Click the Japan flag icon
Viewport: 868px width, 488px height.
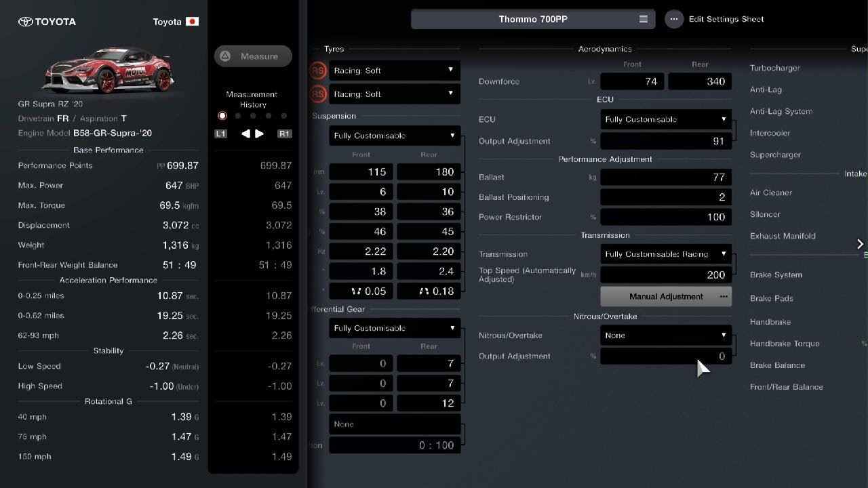click(x=192, y=22)
